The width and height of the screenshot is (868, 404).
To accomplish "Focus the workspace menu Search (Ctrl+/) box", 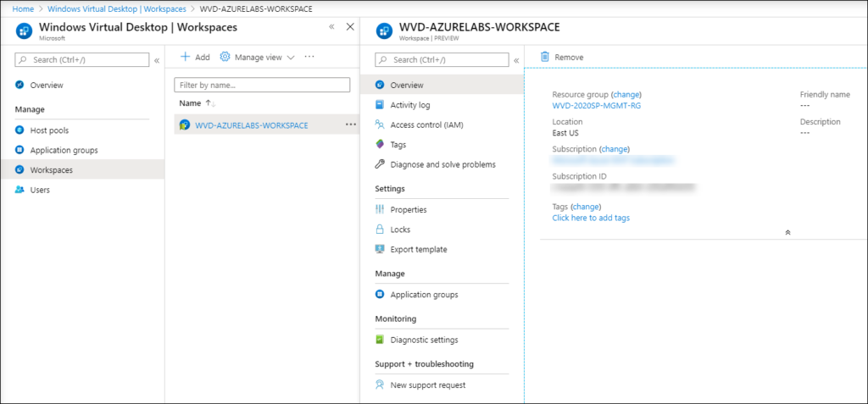I will (442, 60).
